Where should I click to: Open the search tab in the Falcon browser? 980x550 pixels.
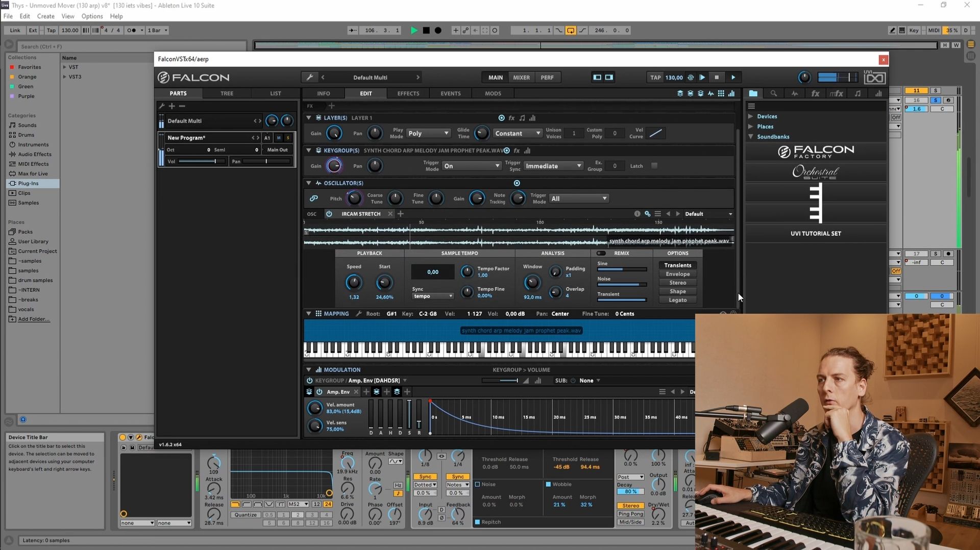point(774,93)
